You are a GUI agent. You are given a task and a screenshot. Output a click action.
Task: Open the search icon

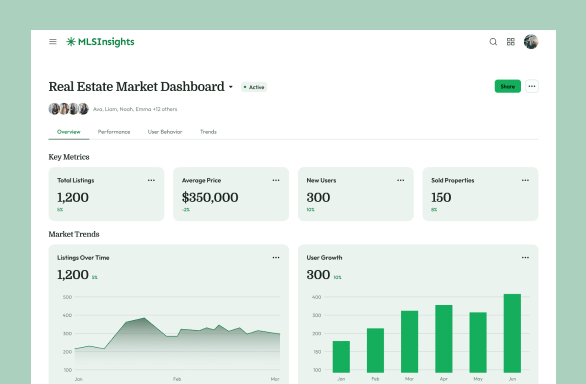[493, 42]
